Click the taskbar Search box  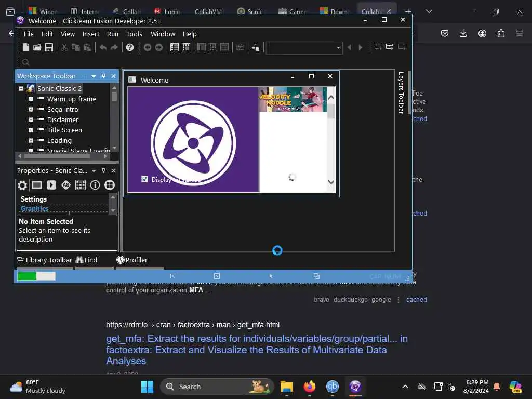(217, 387)
